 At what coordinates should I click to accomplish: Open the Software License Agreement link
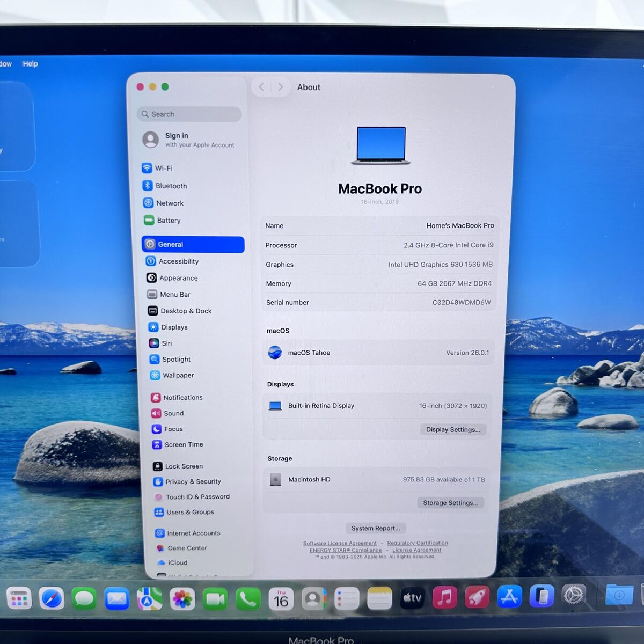[340, 543]
